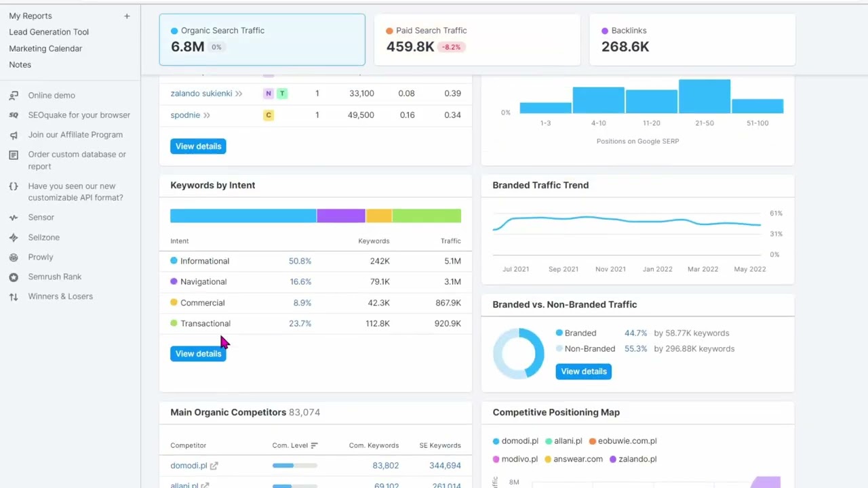Expand arrows next to spodnie keyword
Image resolution: width=868 pixels, height=488 pixels.
click(x=207, y=115)
